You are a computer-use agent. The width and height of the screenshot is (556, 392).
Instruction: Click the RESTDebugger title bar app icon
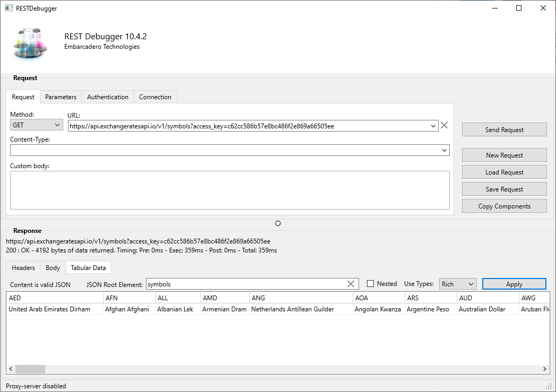click(8, 8)
